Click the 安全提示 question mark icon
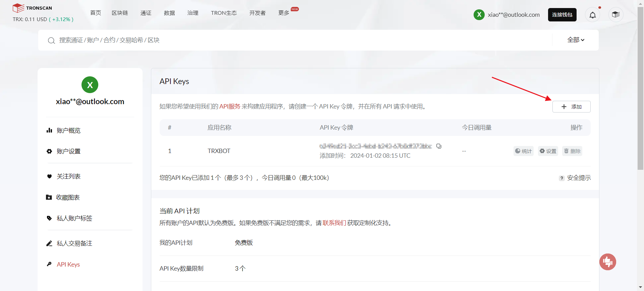Viewport: 644px width, 291px height. coord(561,178)
